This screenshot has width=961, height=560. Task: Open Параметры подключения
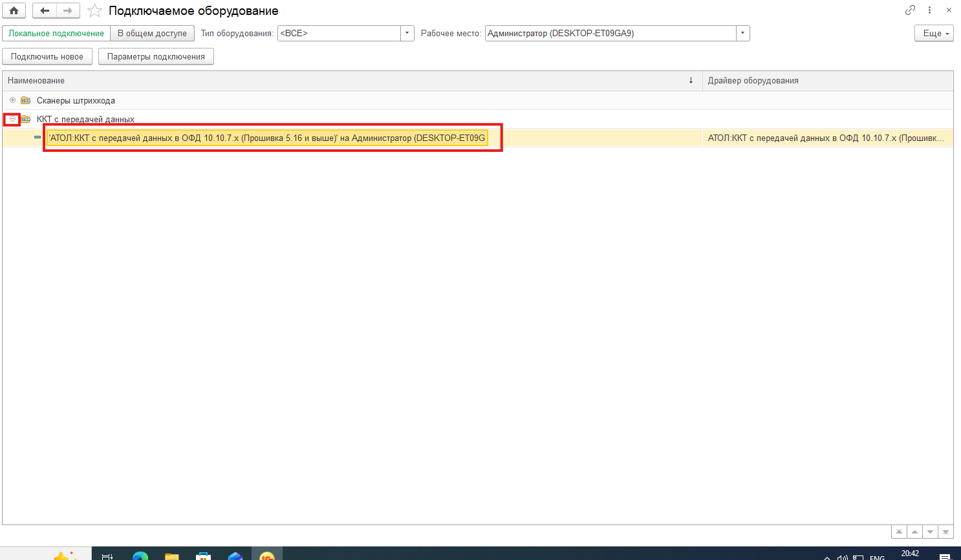pyautogui.click(x=156, y=56)
